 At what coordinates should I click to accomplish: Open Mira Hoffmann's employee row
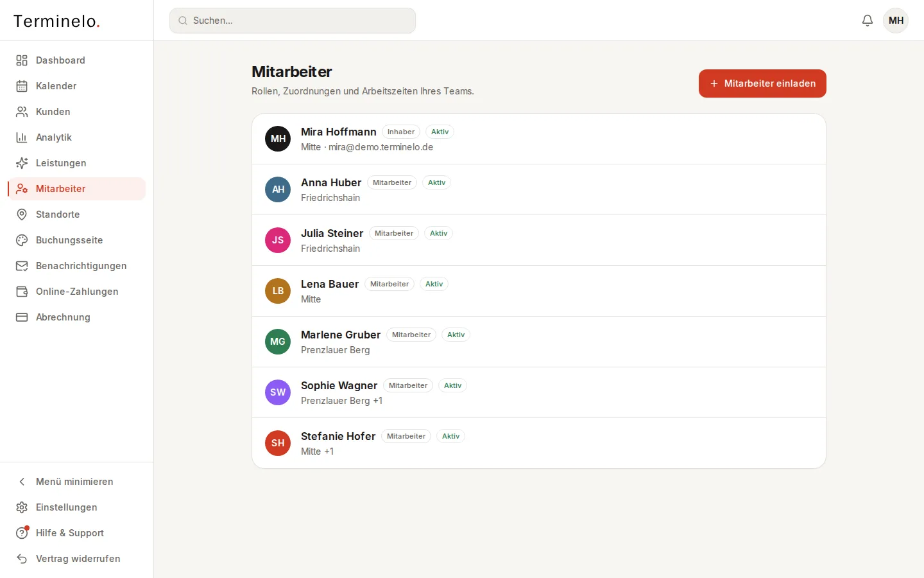(x=539, y=139)
